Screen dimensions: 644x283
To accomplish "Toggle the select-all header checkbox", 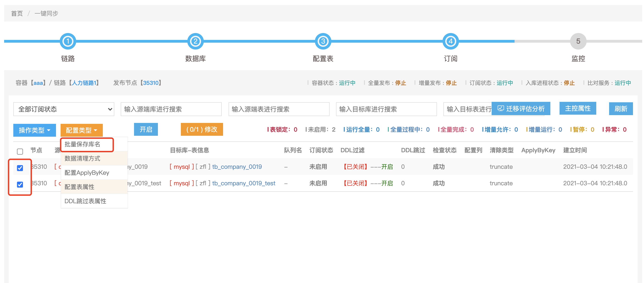I will pyautogui.click(x=20, y=151).
